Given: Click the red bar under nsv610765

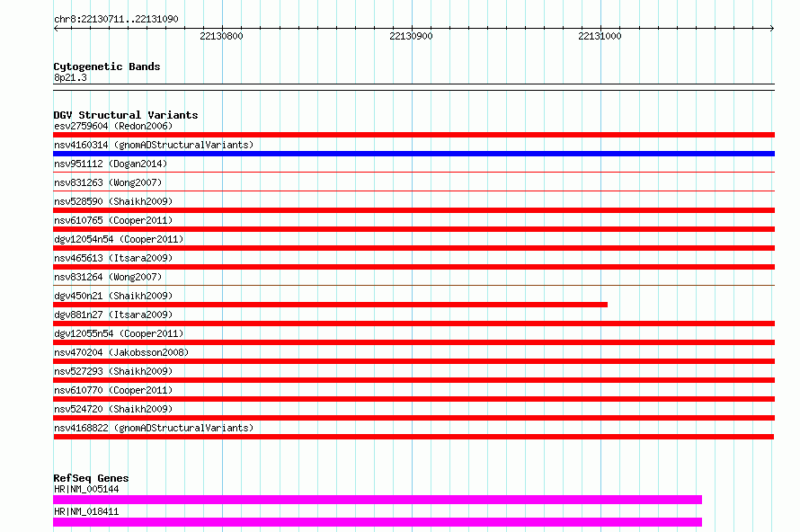Looking at the screenshot, I should click(x=413, y=229).
